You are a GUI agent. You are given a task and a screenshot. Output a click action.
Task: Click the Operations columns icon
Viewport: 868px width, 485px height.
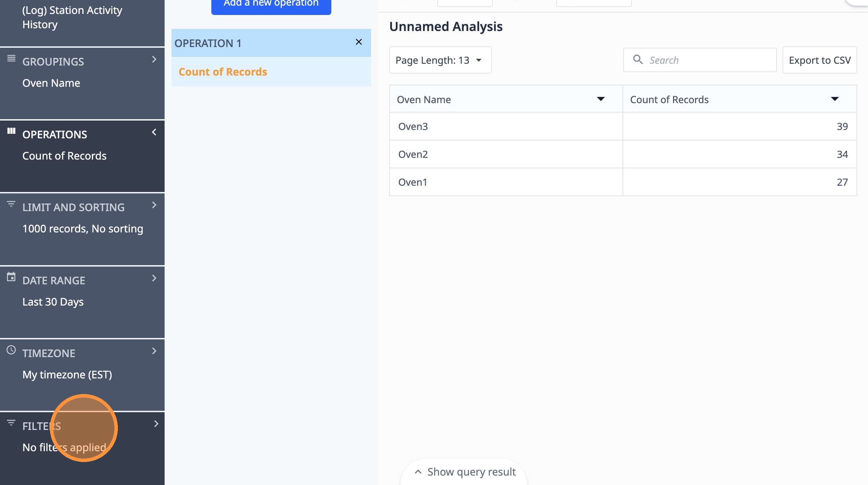click(11, 131)
